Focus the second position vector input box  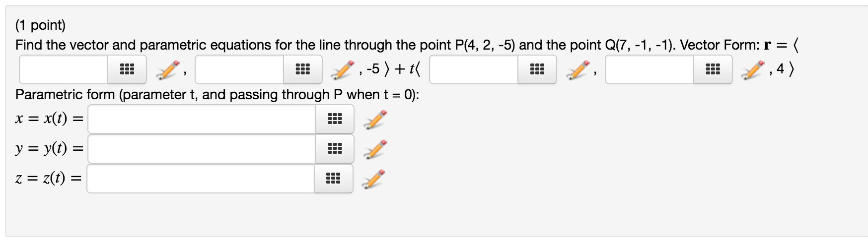coord(239,69)
